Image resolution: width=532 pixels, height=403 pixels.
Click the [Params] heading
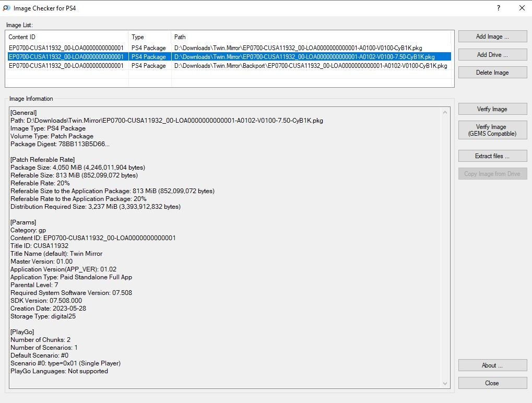point(23,222)
